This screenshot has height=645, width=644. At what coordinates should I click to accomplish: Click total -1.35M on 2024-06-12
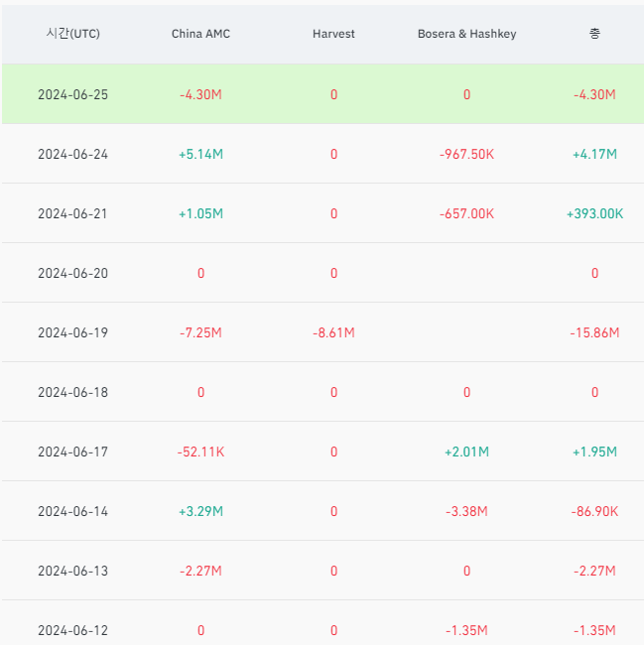[594, 630]
